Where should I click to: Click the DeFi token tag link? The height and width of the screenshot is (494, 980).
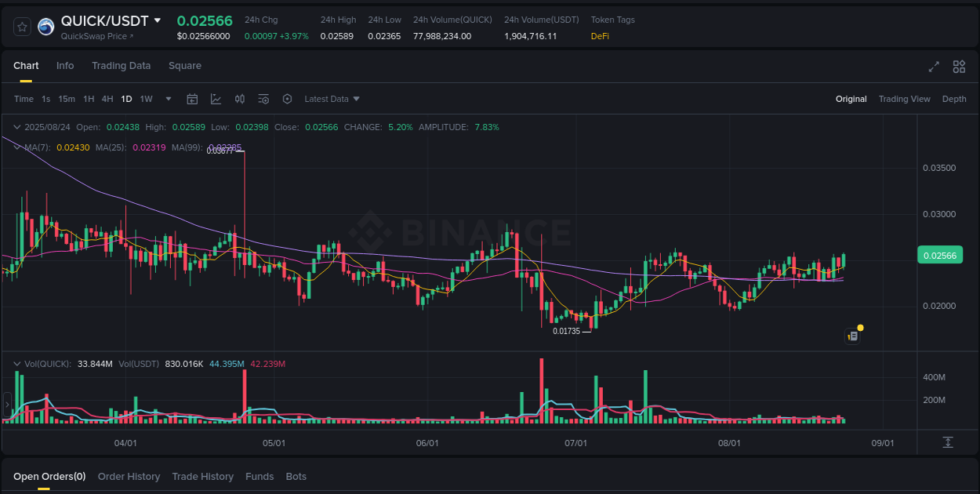(599, 35)
